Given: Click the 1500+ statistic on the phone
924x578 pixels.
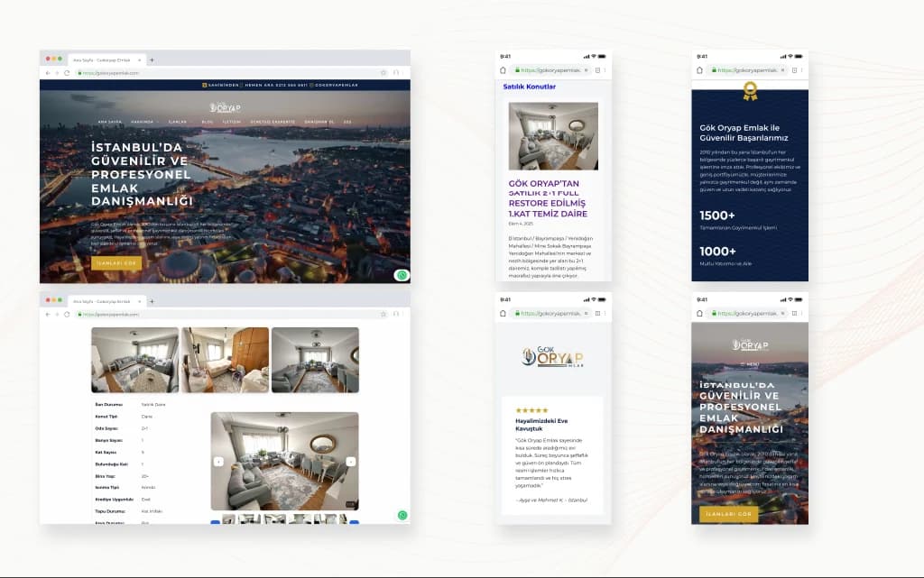Looking at the screenshot, I should tap(717, 216).
